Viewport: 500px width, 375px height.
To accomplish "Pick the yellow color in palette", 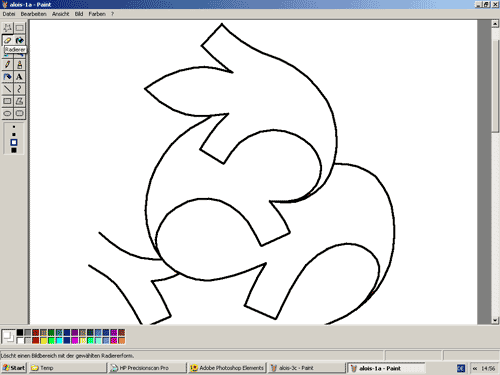I will 43,341.
